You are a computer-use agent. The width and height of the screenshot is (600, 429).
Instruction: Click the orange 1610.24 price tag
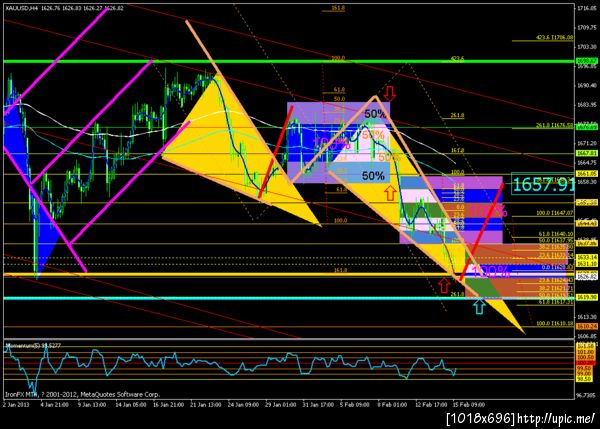(x=587, y=326)
